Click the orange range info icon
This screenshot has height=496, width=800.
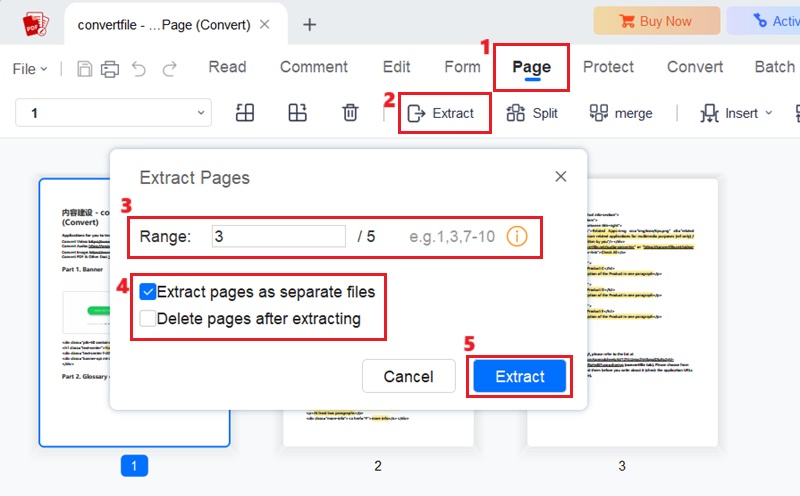(x=517, y=236)
